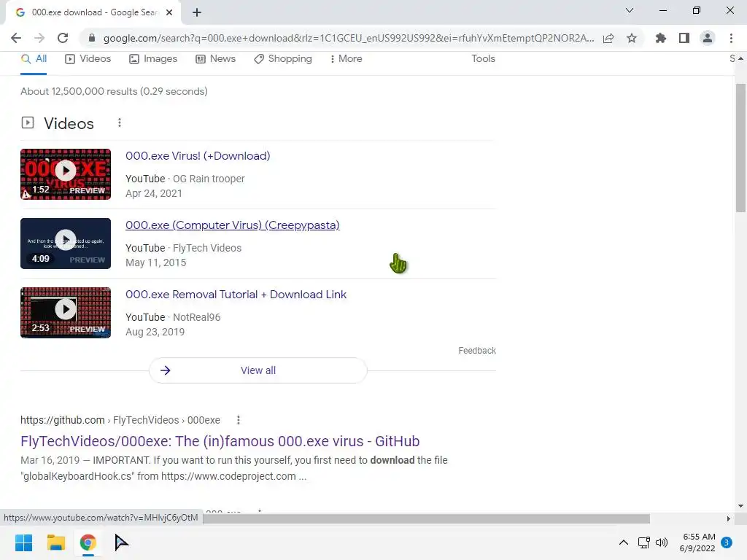Viewport: 747px width, 560px height.
Task: Open the clock showing 6:55 AM
Action: [x=697, y=542]
